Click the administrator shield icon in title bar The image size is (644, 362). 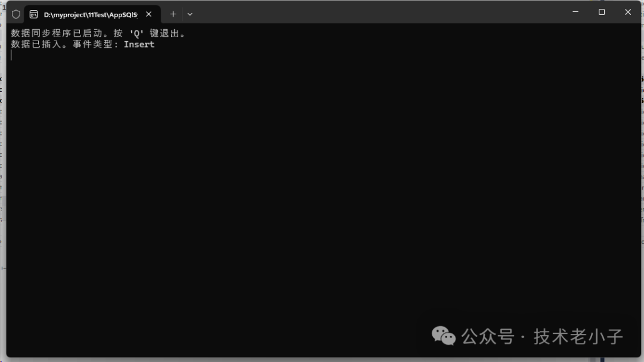point(16,14)
